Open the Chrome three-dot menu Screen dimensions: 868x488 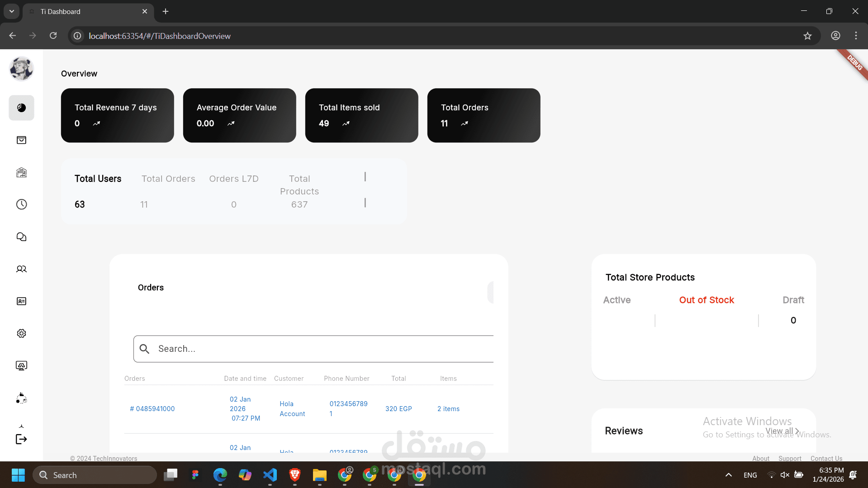[x=856, y=36]
